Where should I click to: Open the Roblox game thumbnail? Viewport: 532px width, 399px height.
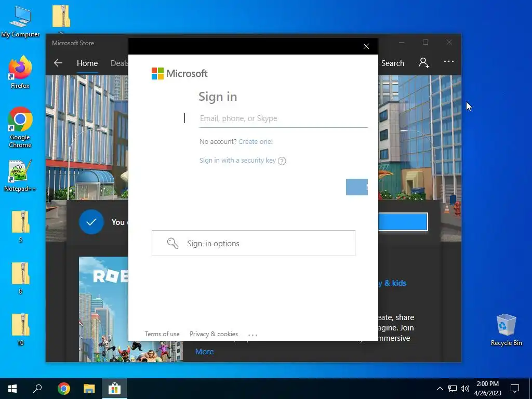pos(104,309)
